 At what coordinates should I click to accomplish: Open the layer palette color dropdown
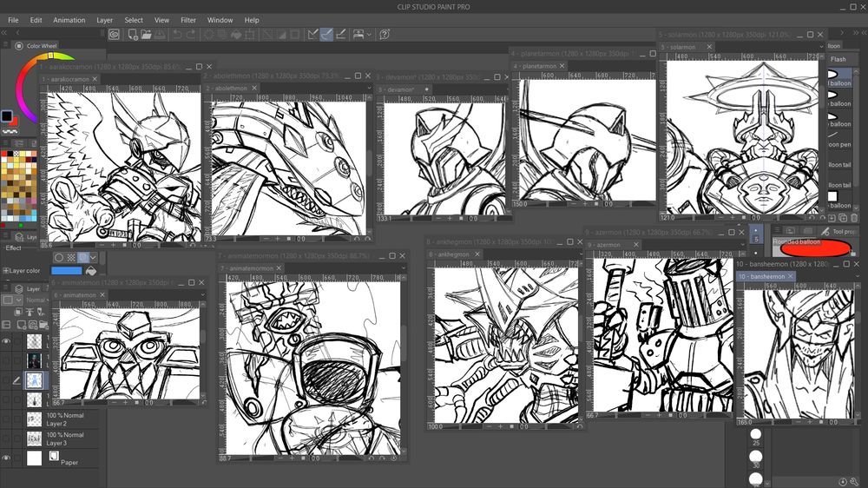pyautogui.click(x=11, y=300)
